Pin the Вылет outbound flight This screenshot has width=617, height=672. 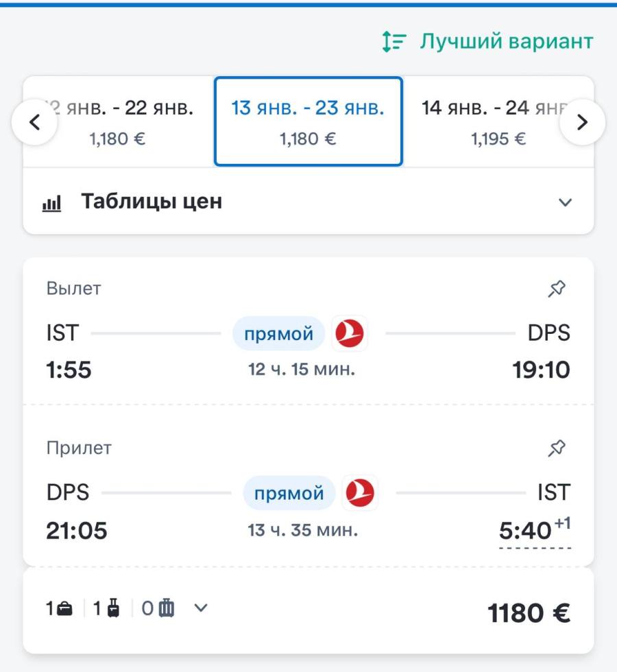pyautogui.click(x=557, y=289)
